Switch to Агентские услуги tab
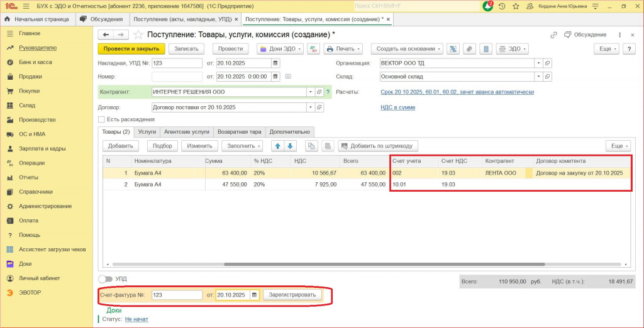Screen dimensions: 644x328 pos(186,132)
